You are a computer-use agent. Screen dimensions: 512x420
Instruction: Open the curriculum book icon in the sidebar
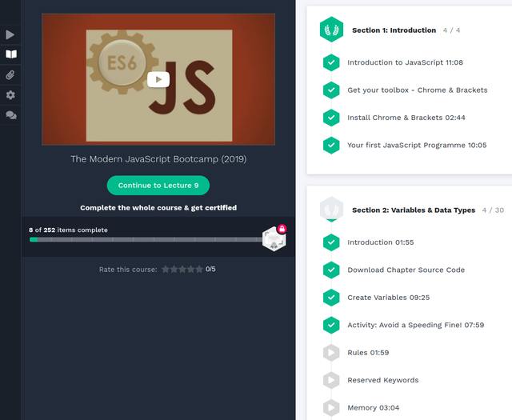[x=11, y=54]
